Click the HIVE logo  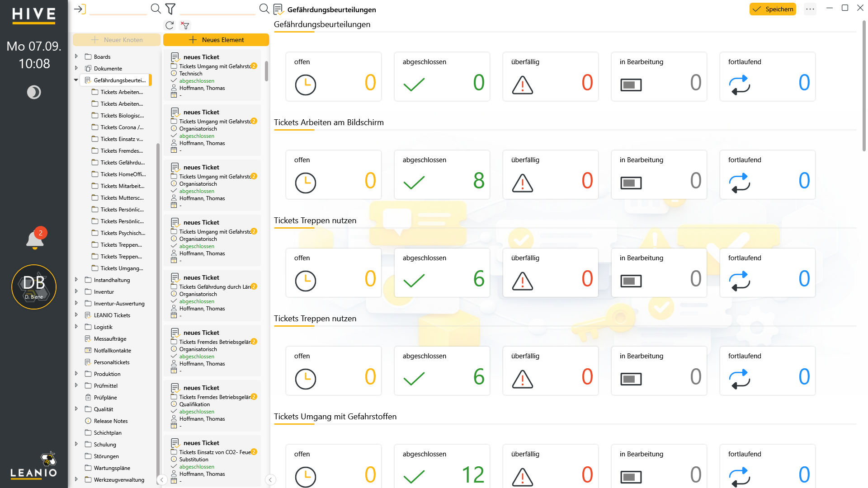click(34, 15)
